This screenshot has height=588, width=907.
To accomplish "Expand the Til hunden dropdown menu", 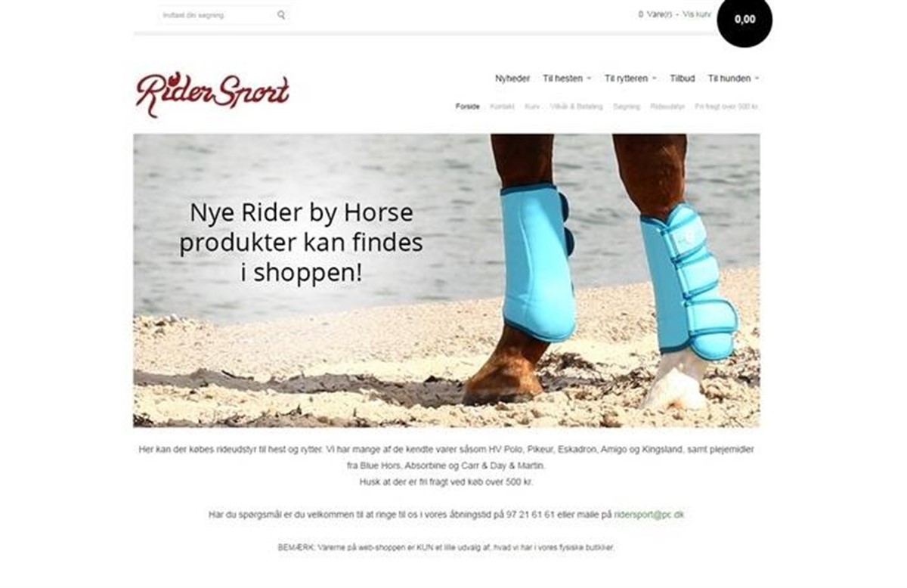I will 733,79.
